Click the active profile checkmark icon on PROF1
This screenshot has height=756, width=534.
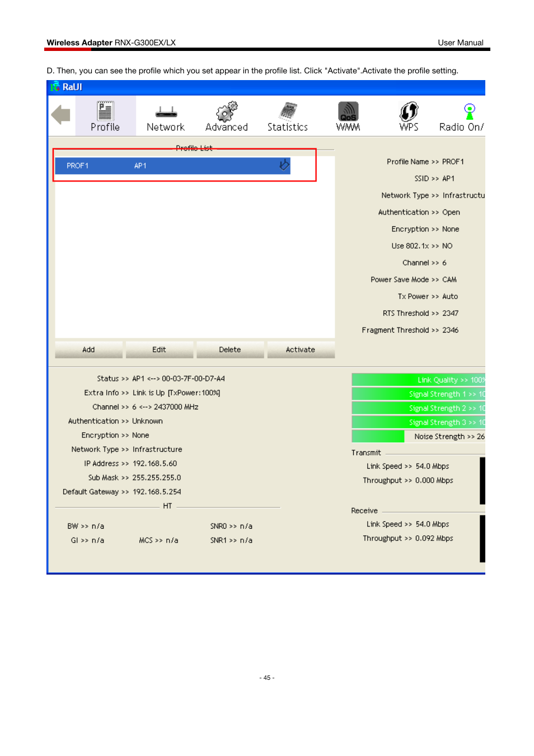[x=284, y=165]
